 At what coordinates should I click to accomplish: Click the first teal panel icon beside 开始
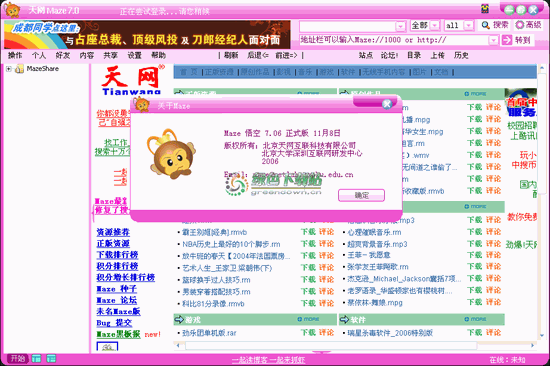click(x=36, y=359)
